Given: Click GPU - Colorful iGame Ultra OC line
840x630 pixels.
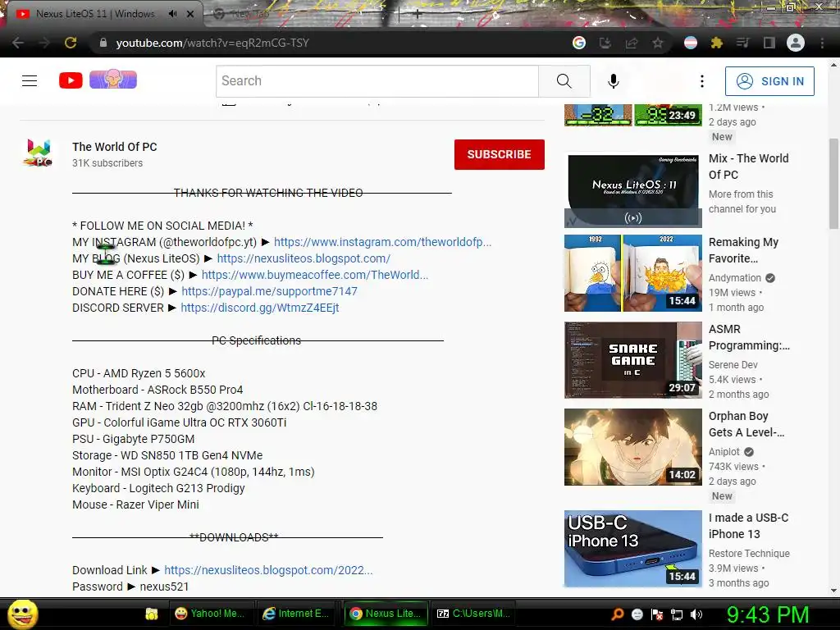Looking at the screenshot, I should point(180,422).
